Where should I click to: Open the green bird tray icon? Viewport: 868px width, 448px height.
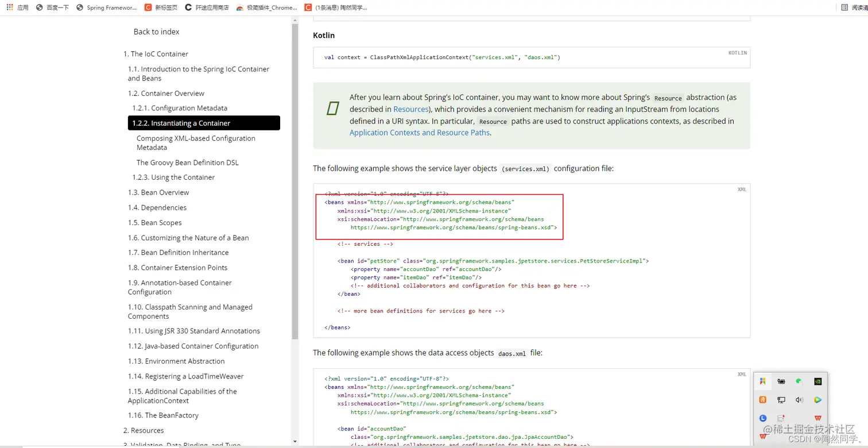[799, 381]
